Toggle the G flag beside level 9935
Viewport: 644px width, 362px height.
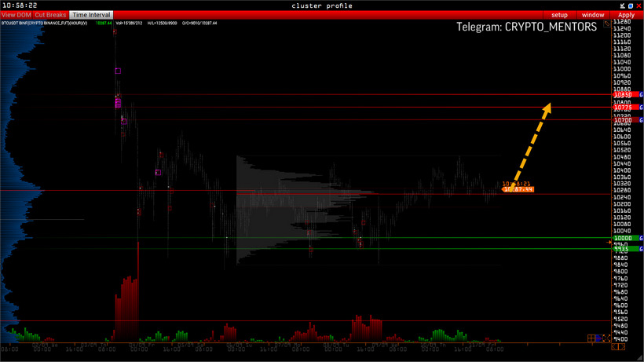[641, 249]
